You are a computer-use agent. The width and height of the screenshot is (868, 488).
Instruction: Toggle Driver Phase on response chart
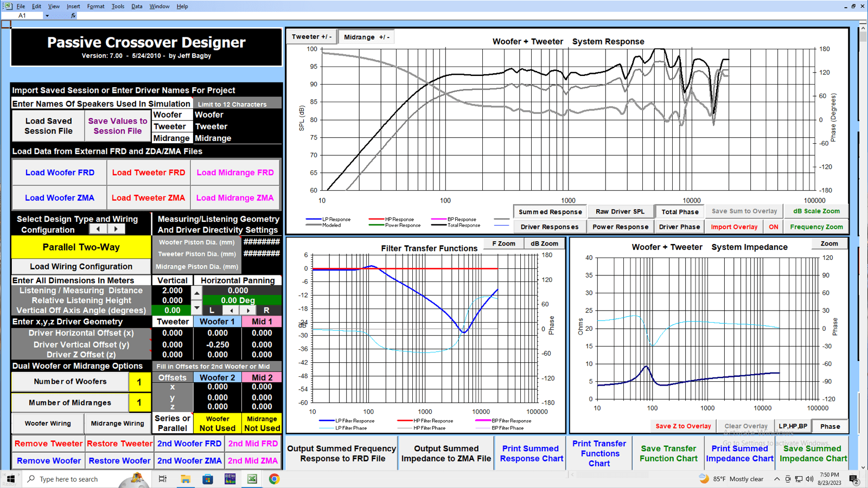679,227
